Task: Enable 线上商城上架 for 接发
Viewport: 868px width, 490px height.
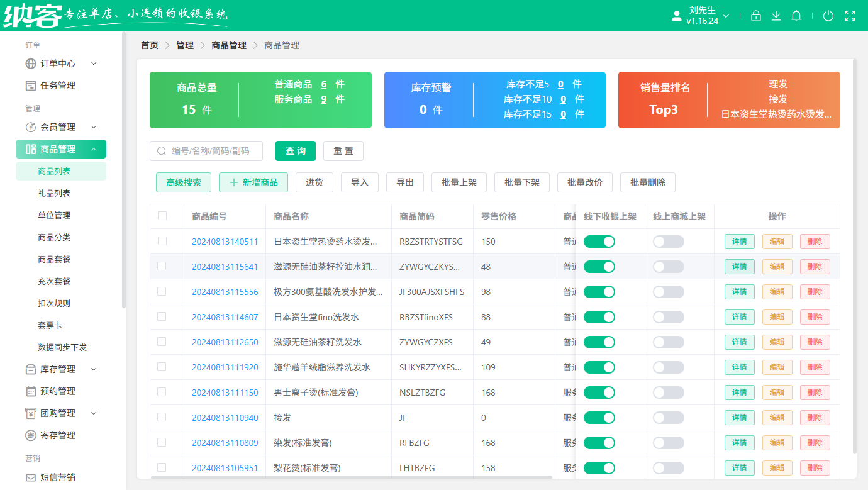Action: tap(668, 417)
